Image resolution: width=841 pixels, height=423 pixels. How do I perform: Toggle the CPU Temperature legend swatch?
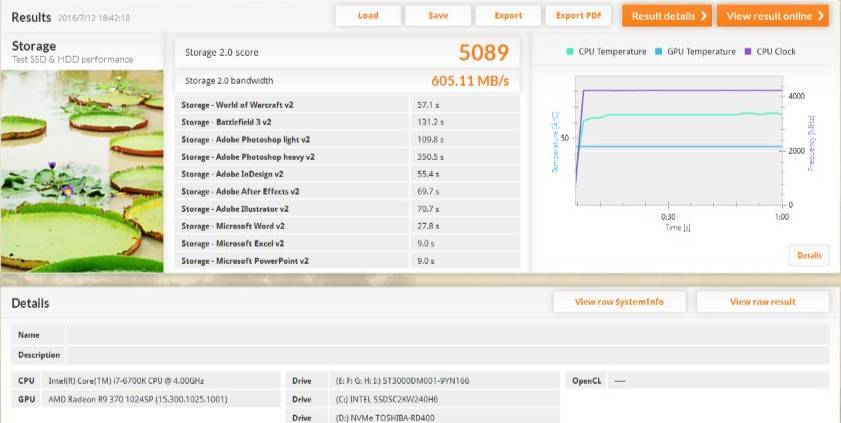tap(570, 52)
